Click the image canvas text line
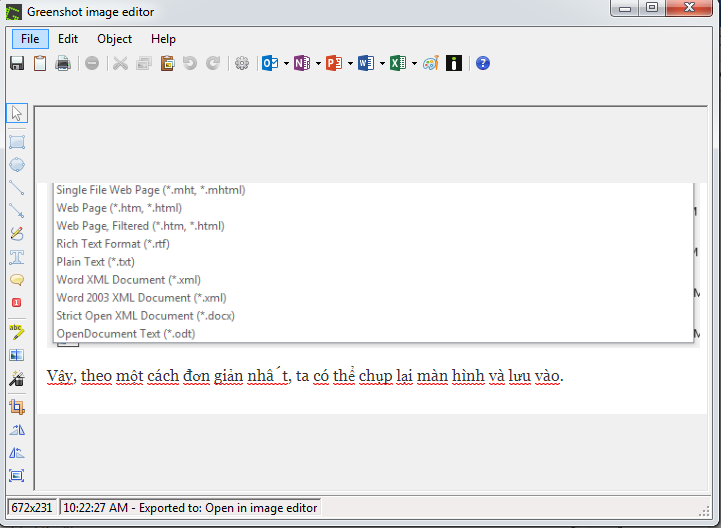The height and width of the screenshot is (528, 721). tap(305, 376)
